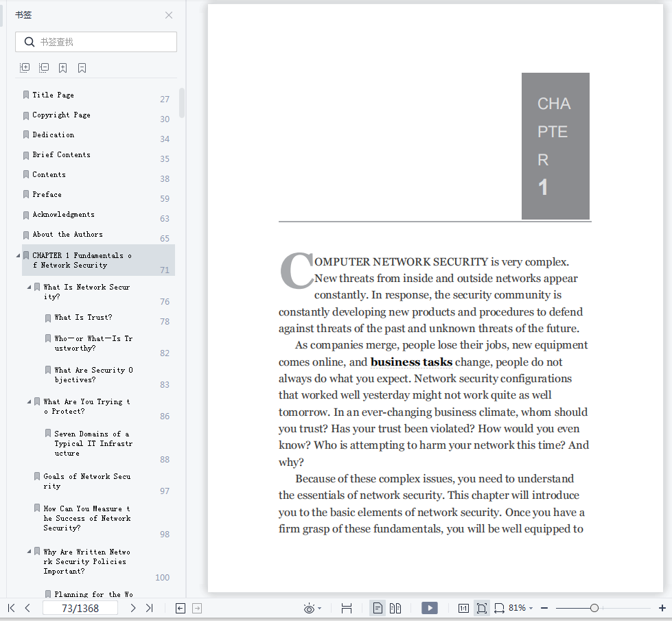This screenshot has height=621, width=672.
Task: Go to Brief Contents bookmark
Action: (x=61, y=154)
